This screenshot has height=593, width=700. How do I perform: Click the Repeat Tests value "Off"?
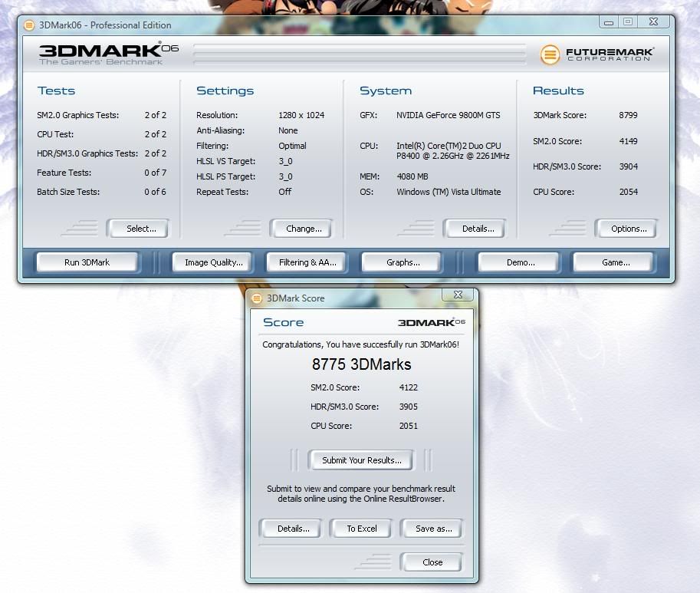click(x=284, y=192)
